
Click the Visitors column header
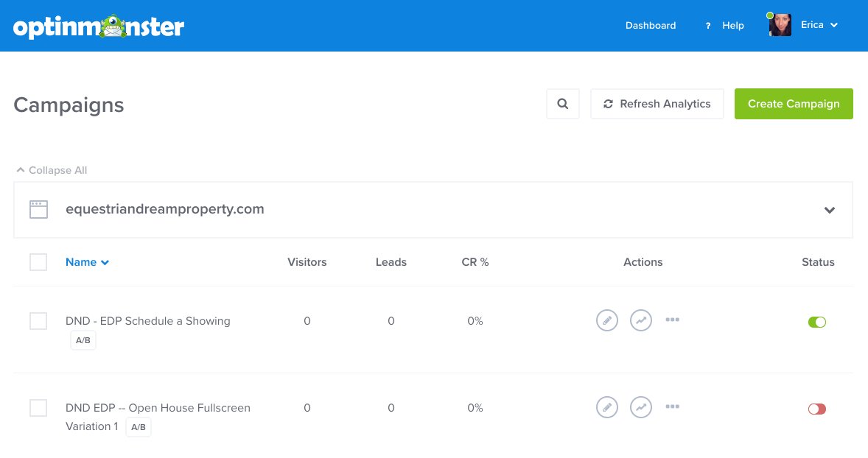click(307, 262)
